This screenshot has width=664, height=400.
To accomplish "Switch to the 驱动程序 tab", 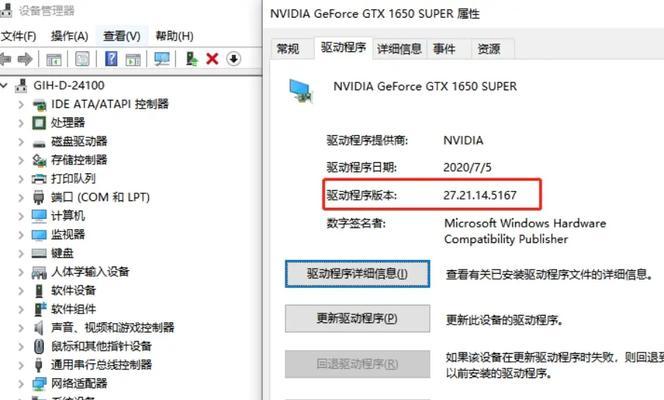I will point(343,47).
